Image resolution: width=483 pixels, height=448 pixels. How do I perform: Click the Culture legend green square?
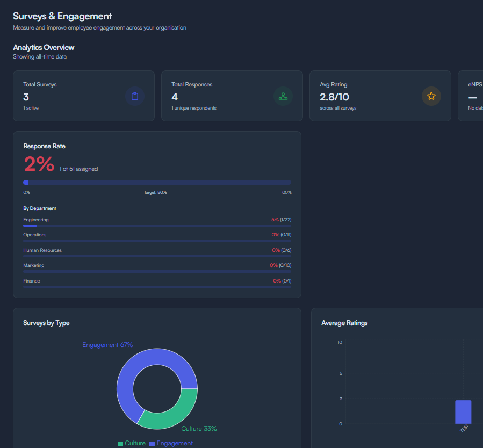120,443
